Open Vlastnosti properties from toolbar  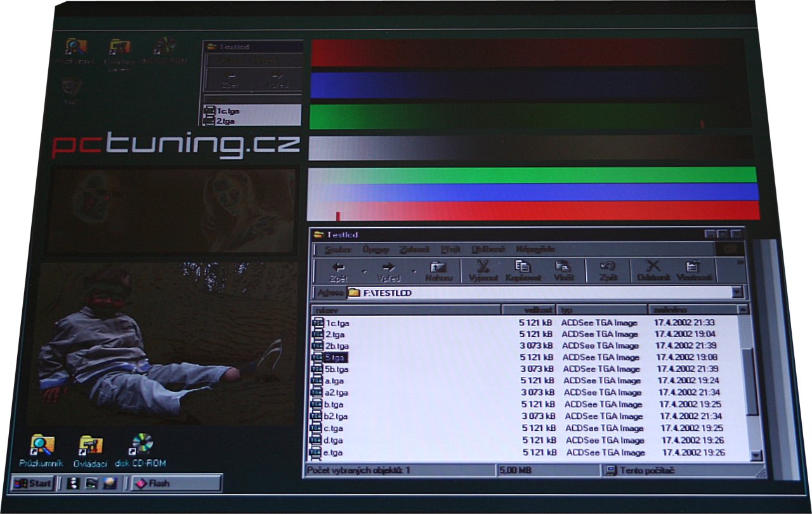pos(693,271)
